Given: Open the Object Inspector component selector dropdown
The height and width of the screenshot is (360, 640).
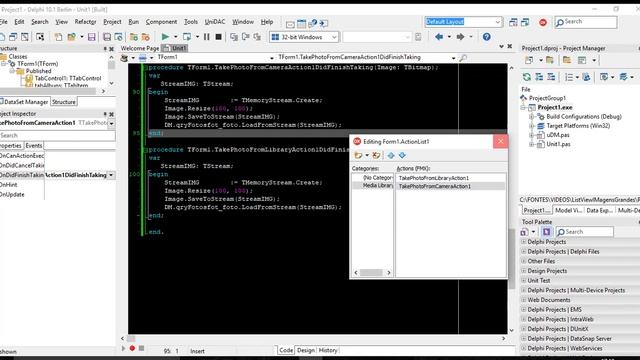Looking at the screenshot, I should pos(111,123).
